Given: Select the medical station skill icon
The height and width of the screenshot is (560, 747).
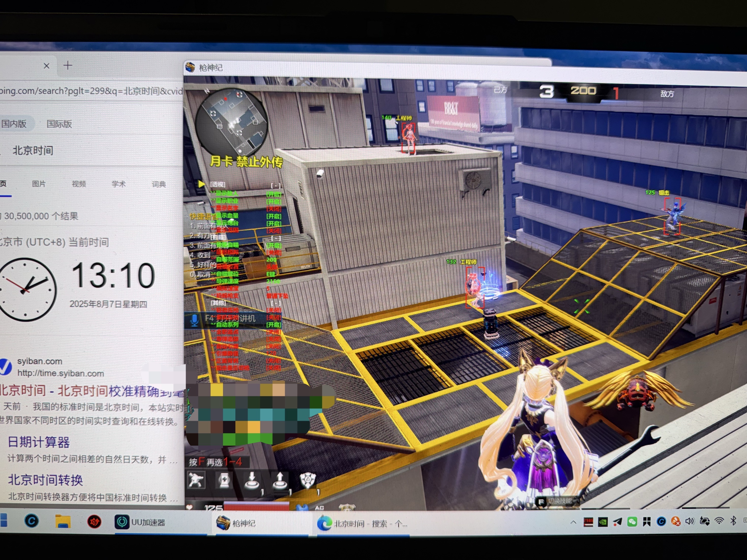Looking at the screenshot, I should point(224,480).
